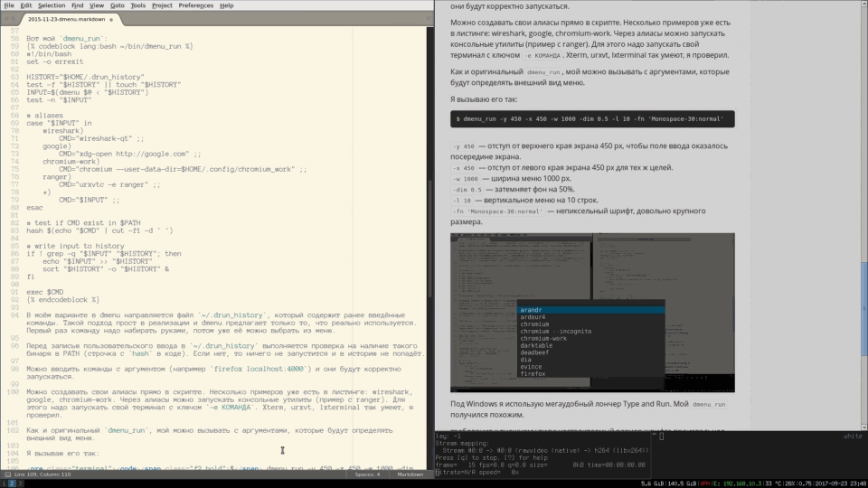Switch to workspace 1
This screenshot has height=488, width=868.
tap(4, 483)
